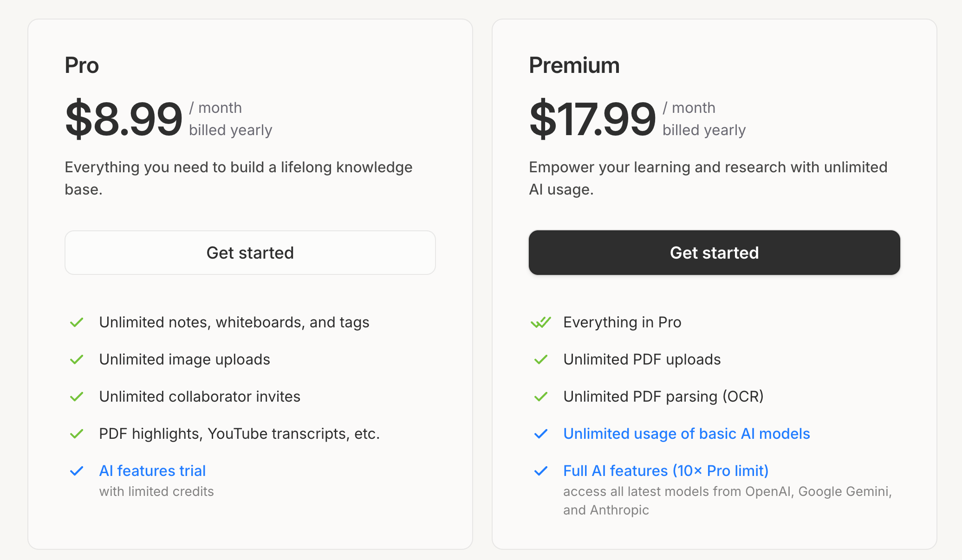Click blue checkmark beside AI features trial
This screenshot has width=962, height=560.
click(x=77, y=471)
